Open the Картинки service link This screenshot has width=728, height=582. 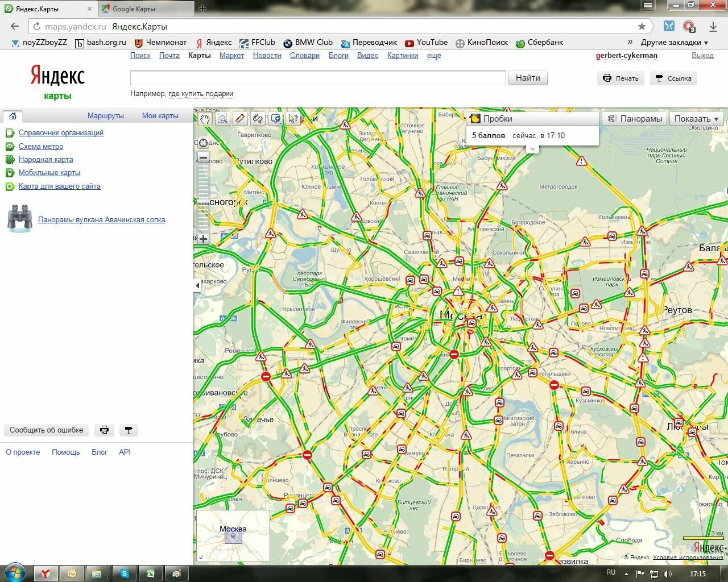[403, 56]
